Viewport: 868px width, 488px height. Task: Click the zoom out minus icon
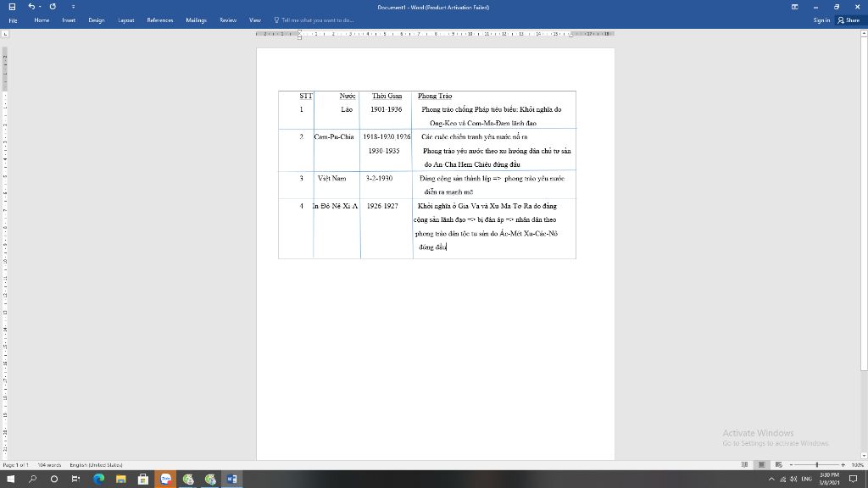pos(792,464)
